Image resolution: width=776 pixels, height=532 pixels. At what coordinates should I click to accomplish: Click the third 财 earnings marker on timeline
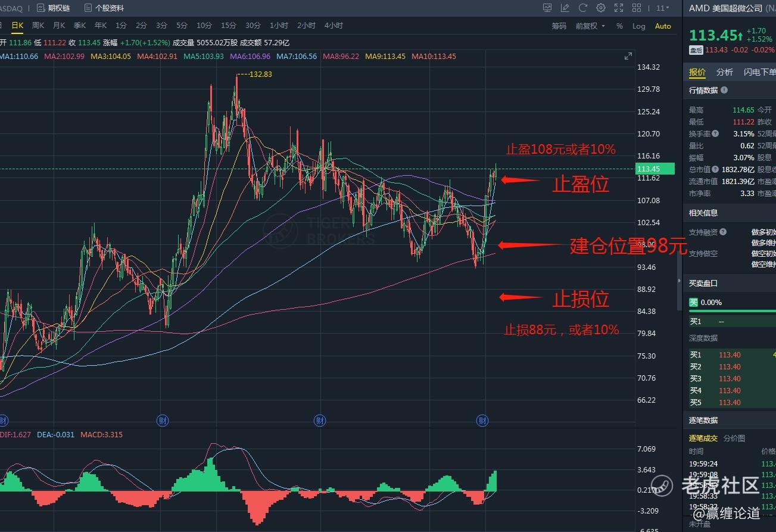320,421
